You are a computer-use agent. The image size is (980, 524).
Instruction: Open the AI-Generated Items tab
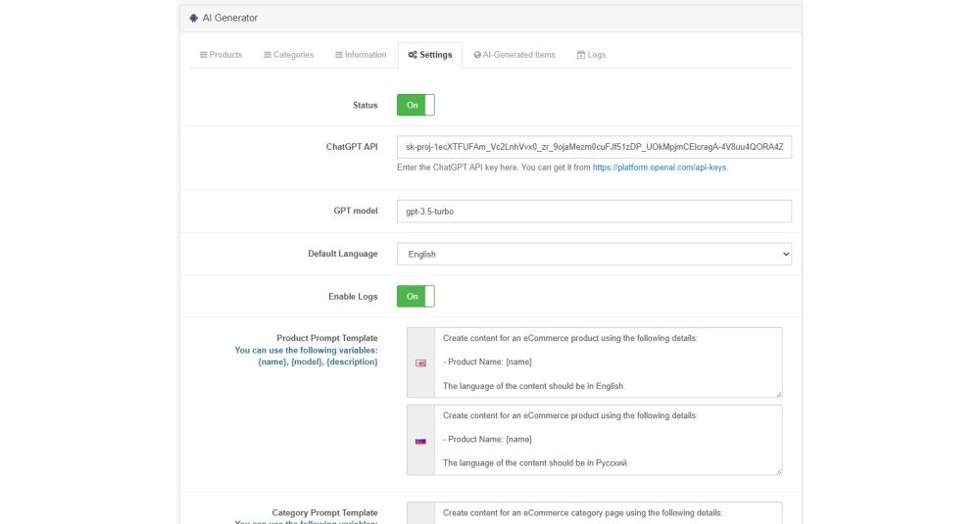pyautogui.click(x=514, y=55)
